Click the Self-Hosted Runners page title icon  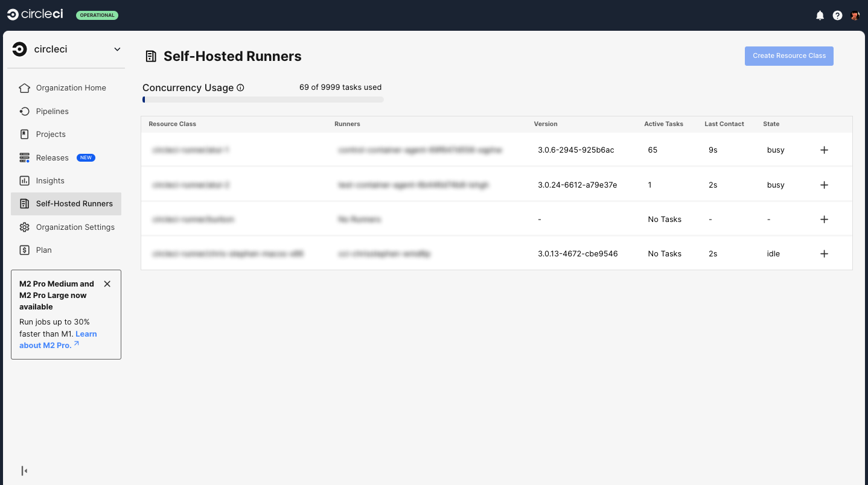[x=151, y=57]
